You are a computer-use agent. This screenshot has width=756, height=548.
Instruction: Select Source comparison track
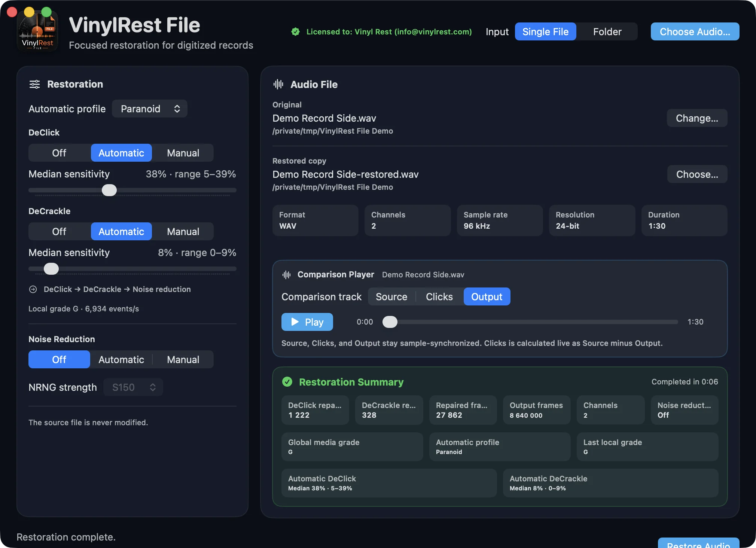pos(391,296)
